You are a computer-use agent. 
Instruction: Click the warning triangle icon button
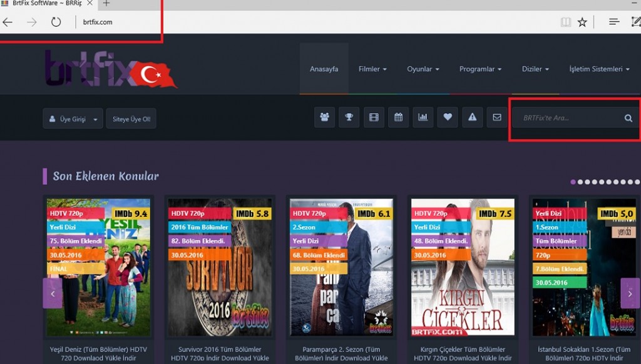coord(472,118)
